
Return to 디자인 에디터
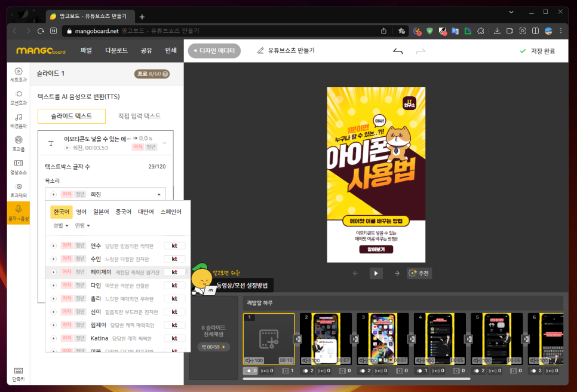214,51
